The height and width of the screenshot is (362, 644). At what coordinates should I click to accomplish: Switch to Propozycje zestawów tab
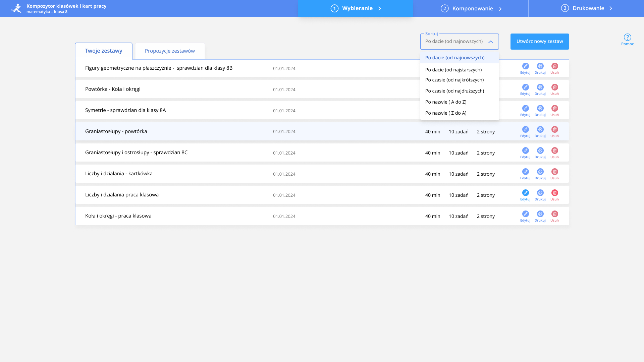click(x=170, y=51)
